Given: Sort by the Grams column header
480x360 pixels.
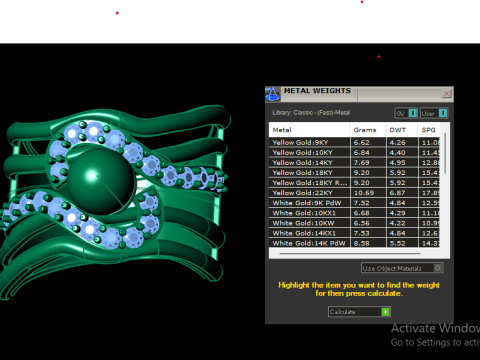Looking at the screenshot, I should click(367, 130).
